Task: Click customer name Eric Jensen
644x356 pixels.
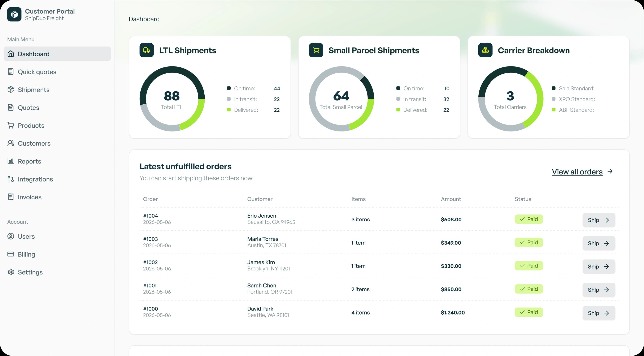Action: coord(261,216)
